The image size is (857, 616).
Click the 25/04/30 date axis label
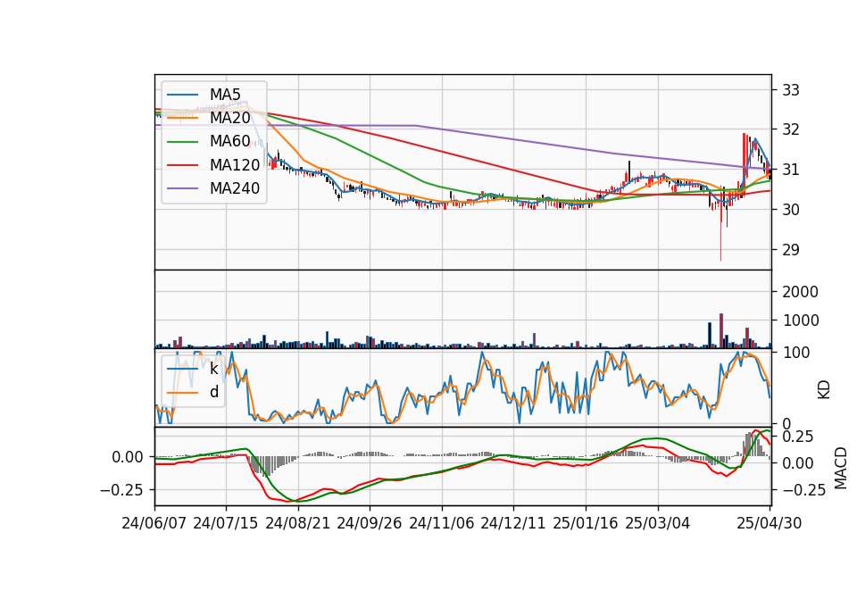[770, 524]
